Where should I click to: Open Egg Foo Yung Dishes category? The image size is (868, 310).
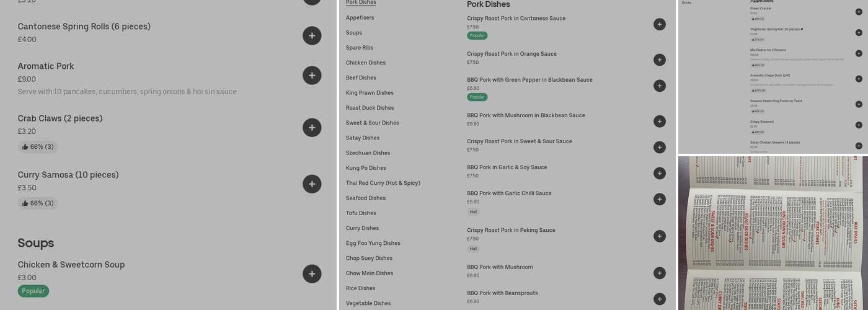point(373,243)
